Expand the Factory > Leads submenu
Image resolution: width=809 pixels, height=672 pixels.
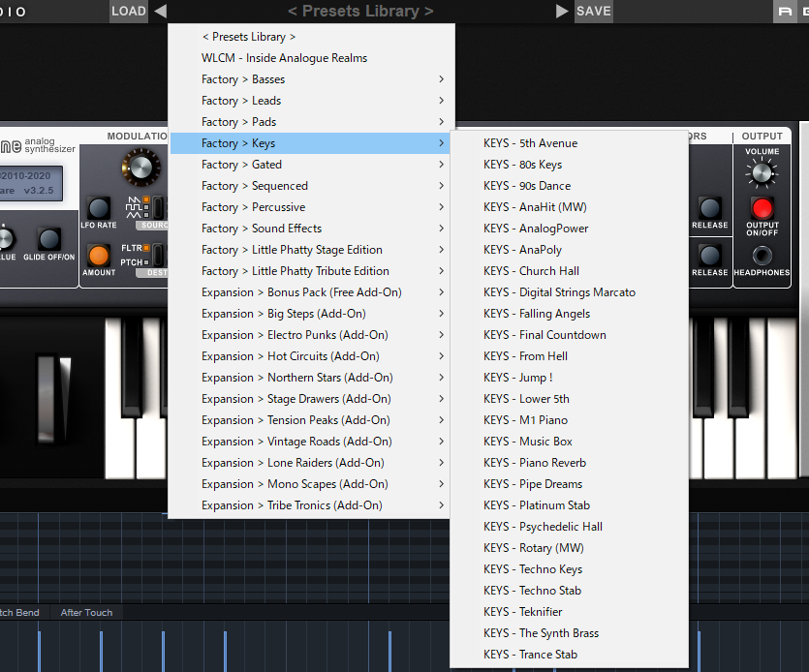(x=310, y=101)
